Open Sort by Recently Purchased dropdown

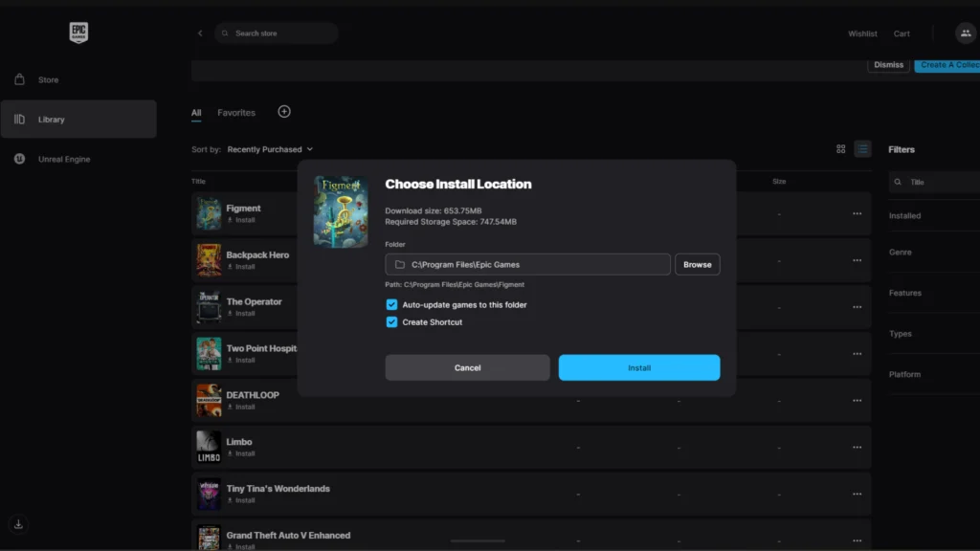[270, 150]
